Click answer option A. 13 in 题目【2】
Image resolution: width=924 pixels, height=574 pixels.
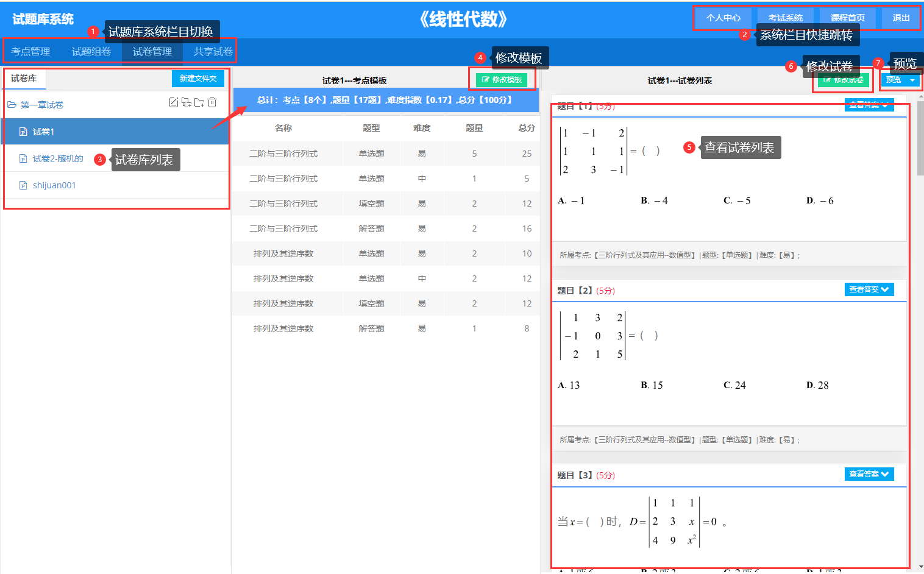click(569, 385)
